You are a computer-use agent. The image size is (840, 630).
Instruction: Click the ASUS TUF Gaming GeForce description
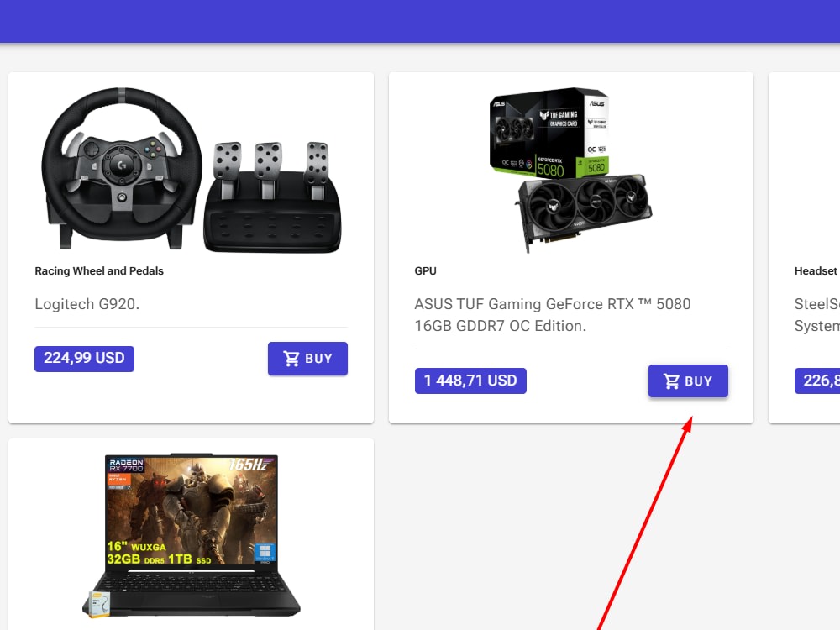tap(553, 315)
